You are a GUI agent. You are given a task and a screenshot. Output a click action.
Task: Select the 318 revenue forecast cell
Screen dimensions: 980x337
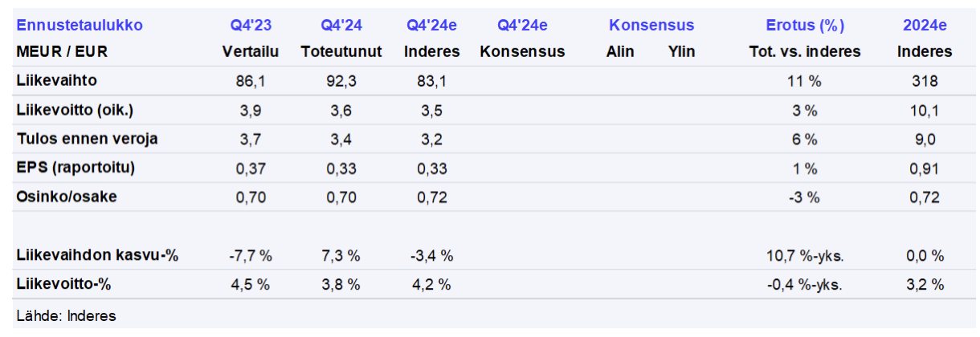tap(925, 81)
